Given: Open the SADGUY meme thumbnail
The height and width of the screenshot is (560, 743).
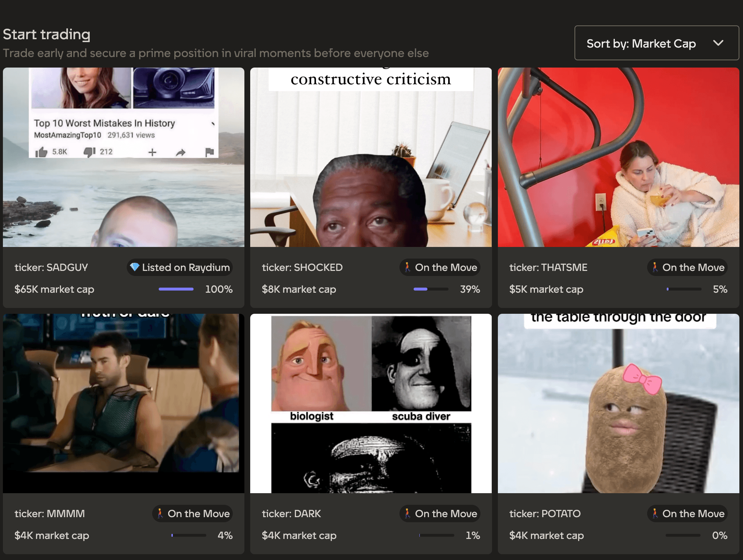Looking at the screenshot, I should [x=123, y=157].
